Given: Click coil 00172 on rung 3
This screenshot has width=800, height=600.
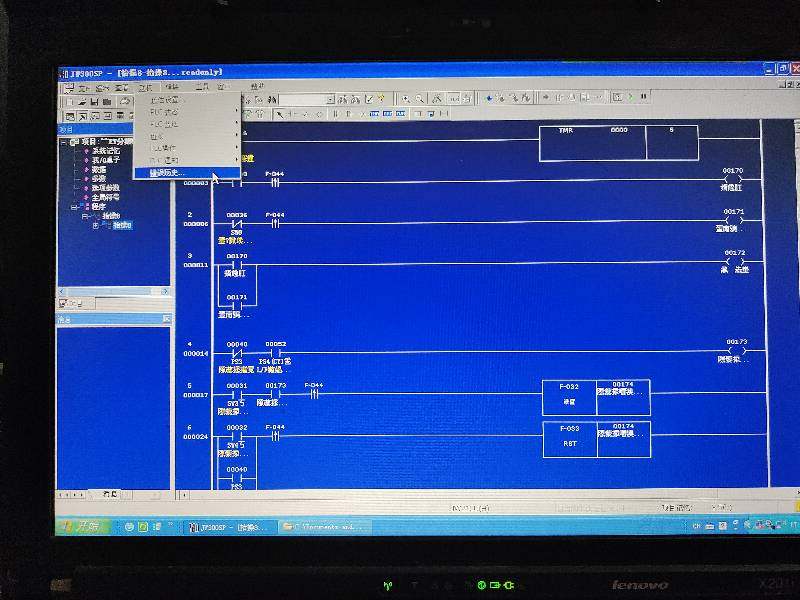Looking at the screenshot, I should [735, 261].
